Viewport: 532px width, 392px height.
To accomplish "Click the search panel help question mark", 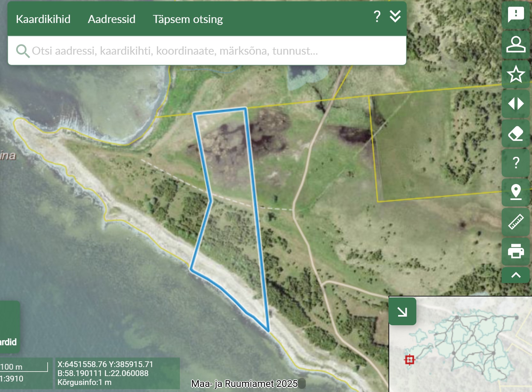I will [x=377, y=16].
